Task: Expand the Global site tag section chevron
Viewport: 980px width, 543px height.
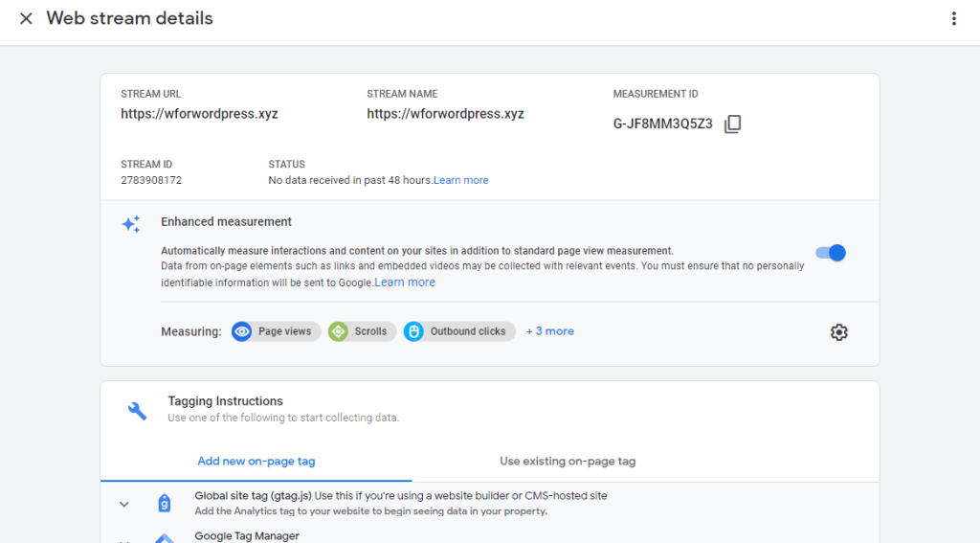Action: tap(124, 504)
